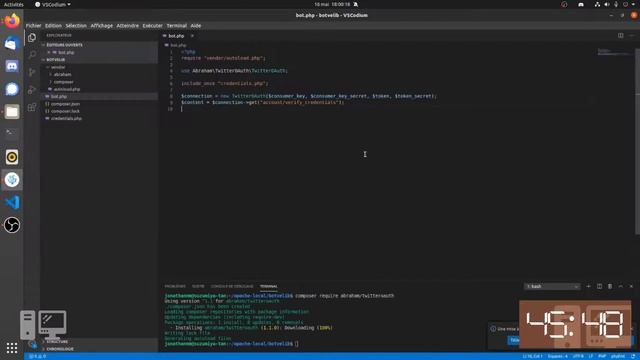The image size is (640, 360).
Task: Close the bot.php editor tab
Action: [x=192, y=36]
